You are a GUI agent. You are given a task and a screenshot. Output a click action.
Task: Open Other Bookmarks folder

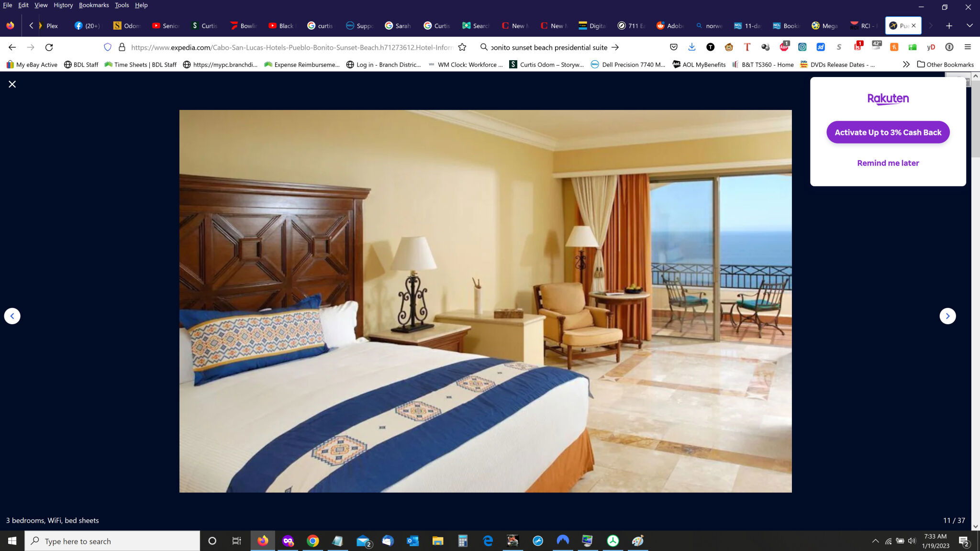tap(945, 65)
